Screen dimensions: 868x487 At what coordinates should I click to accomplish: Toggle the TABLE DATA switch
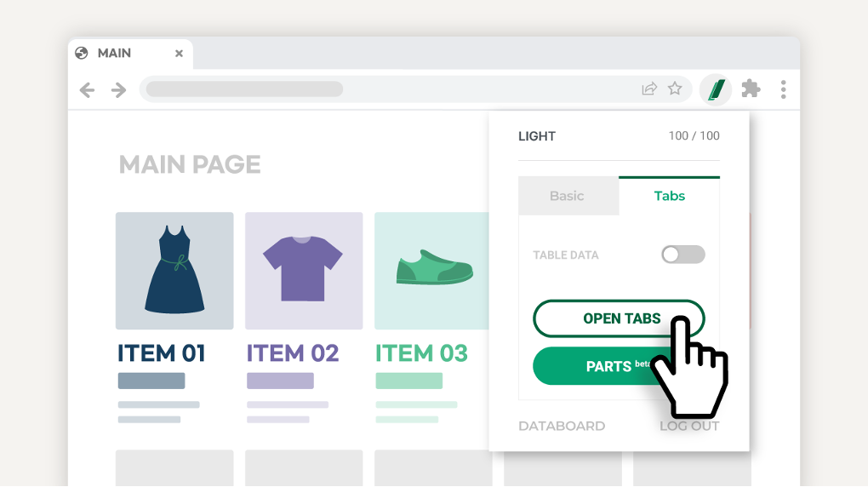(x=683, y=255)
